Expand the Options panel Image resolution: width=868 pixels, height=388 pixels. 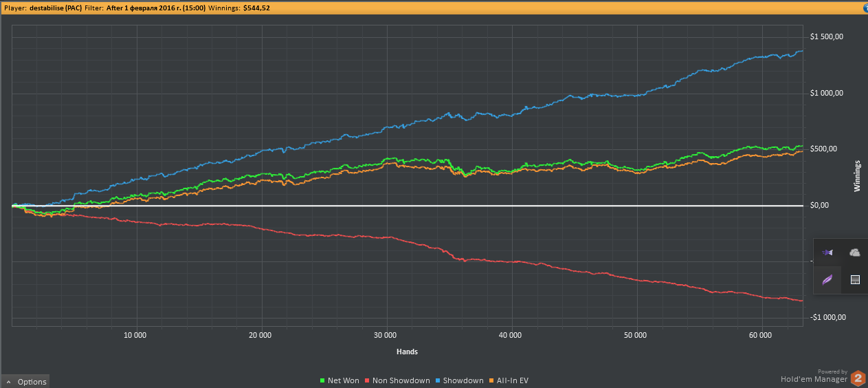tap(26, 382)
